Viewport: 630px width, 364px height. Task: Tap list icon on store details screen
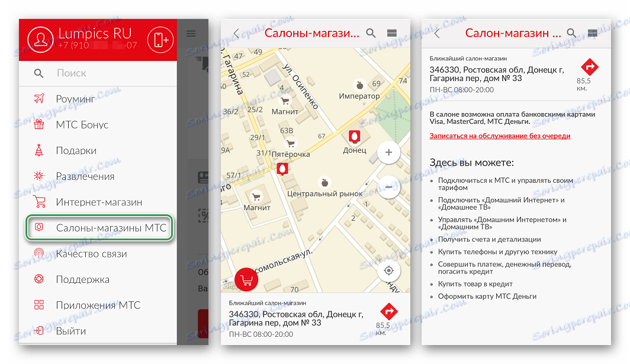(x=592, y=33)
